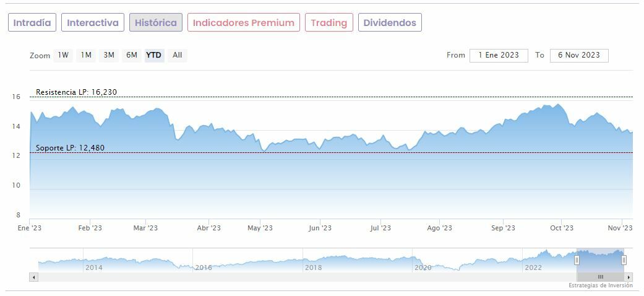Click the To date field
The width and height of the screenshot is (644, 296).
click(579, 55)
